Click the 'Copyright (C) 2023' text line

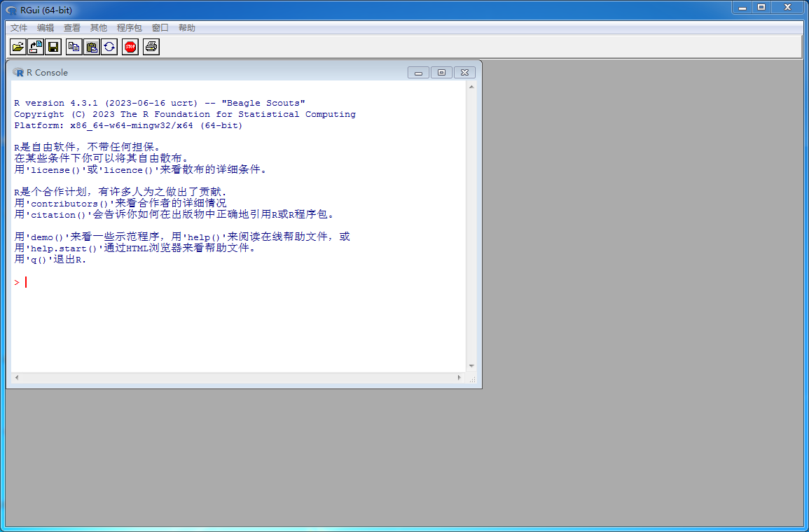point(185,114)
